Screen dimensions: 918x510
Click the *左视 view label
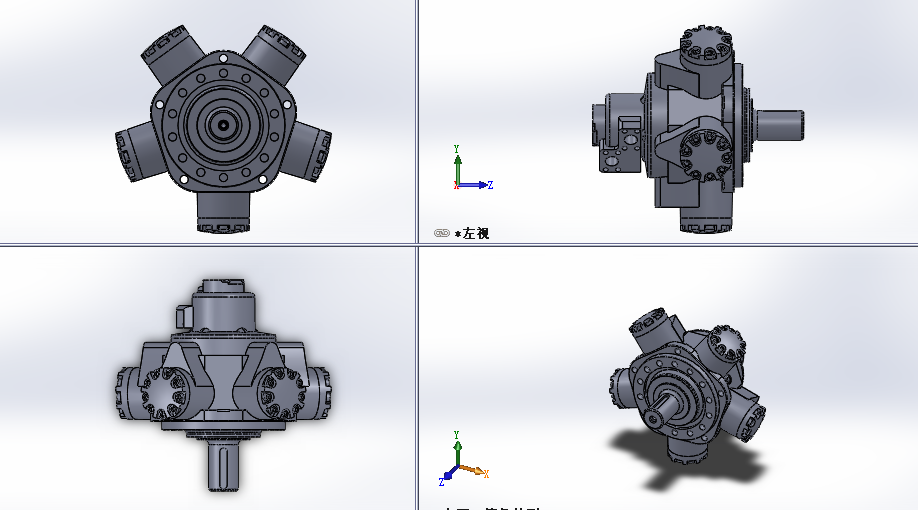pyautogui.click(x=472, y=234)
